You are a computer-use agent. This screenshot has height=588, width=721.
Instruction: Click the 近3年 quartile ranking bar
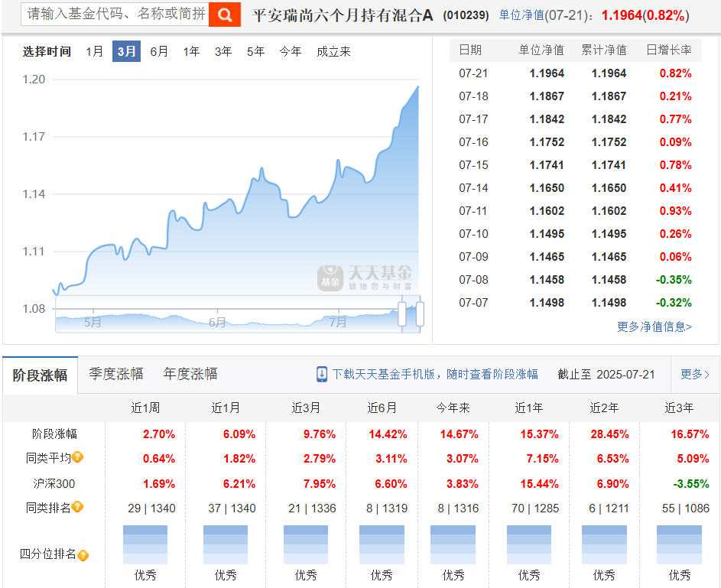679,544
